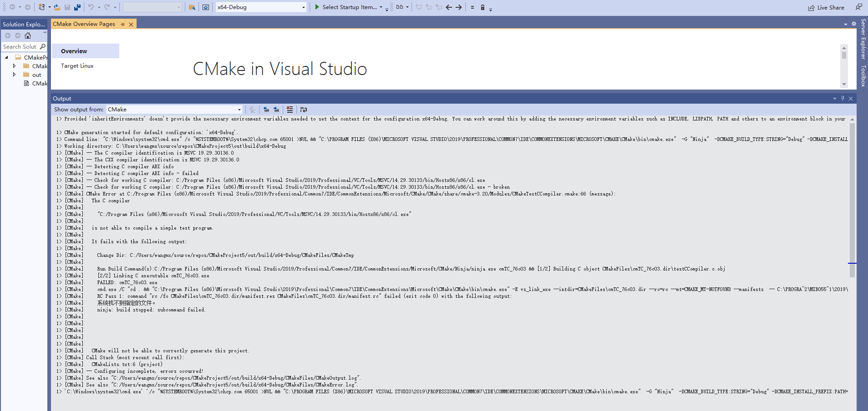Click the Solution Explorer Back arrow
The image size is (868, 411).
(x=8, y=35)
